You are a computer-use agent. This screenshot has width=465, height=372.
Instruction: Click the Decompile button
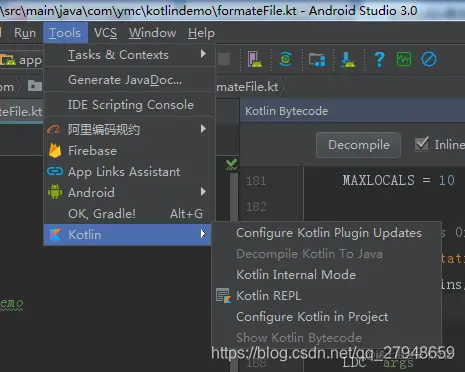point(358,145)
